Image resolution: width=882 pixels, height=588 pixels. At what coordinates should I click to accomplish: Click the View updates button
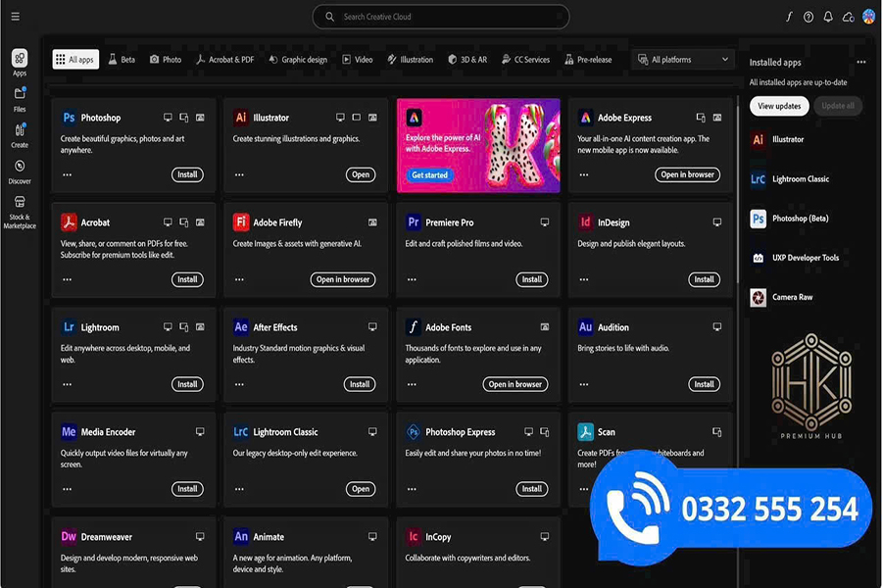click(x=779, y=106)
